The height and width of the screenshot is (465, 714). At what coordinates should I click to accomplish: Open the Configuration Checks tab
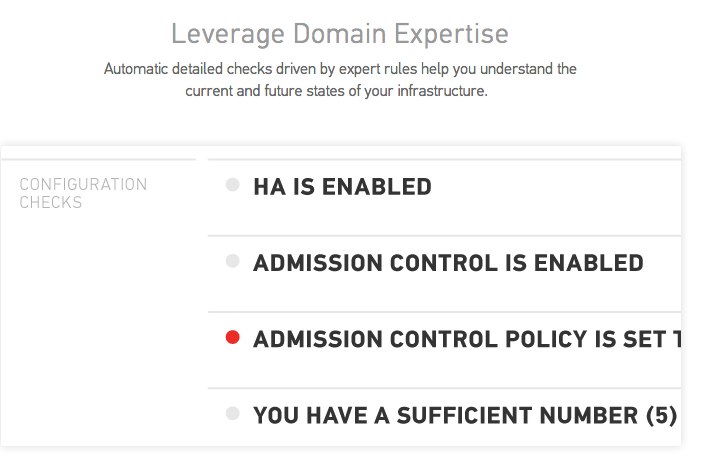coord(83,193)
